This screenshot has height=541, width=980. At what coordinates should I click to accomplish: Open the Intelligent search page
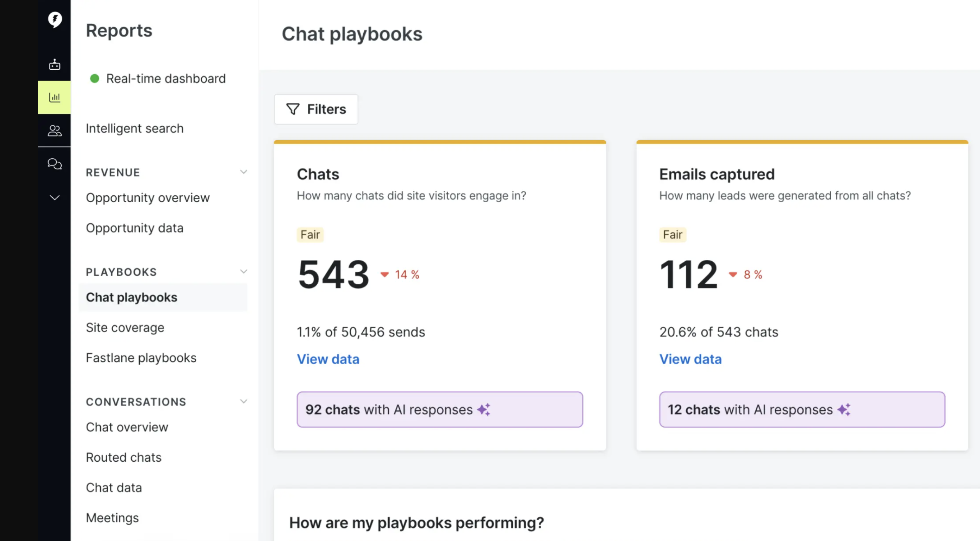pos(134,128)
